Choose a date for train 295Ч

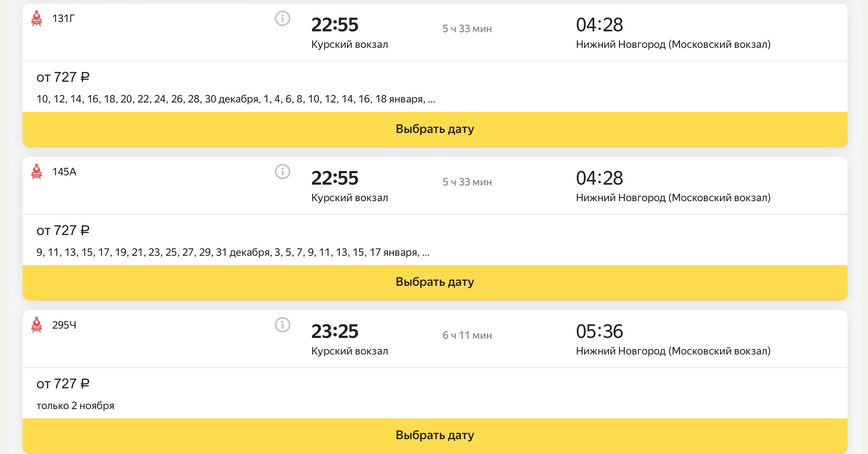click(x=435, y=435)
